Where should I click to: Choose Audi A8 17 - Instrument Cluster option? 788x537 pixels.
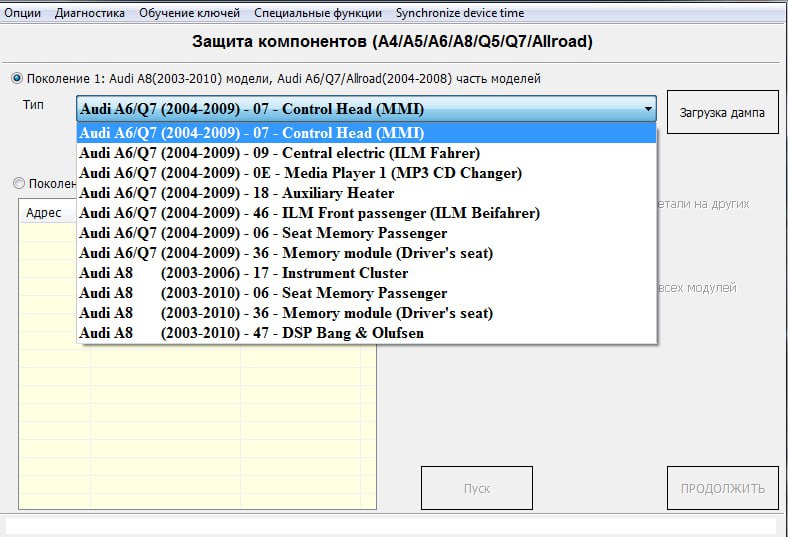tap(366, 273)
